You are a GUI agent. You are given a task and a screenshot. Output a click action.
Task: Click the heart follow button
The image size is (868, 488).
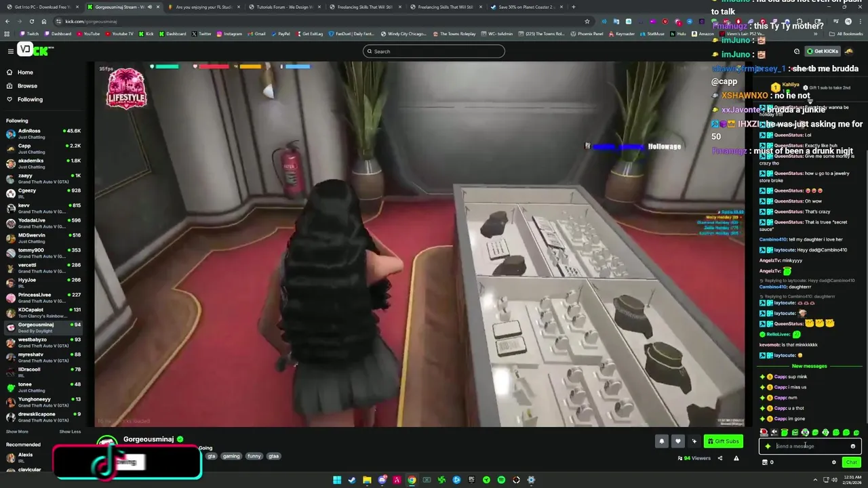click(x=677, y=441)
